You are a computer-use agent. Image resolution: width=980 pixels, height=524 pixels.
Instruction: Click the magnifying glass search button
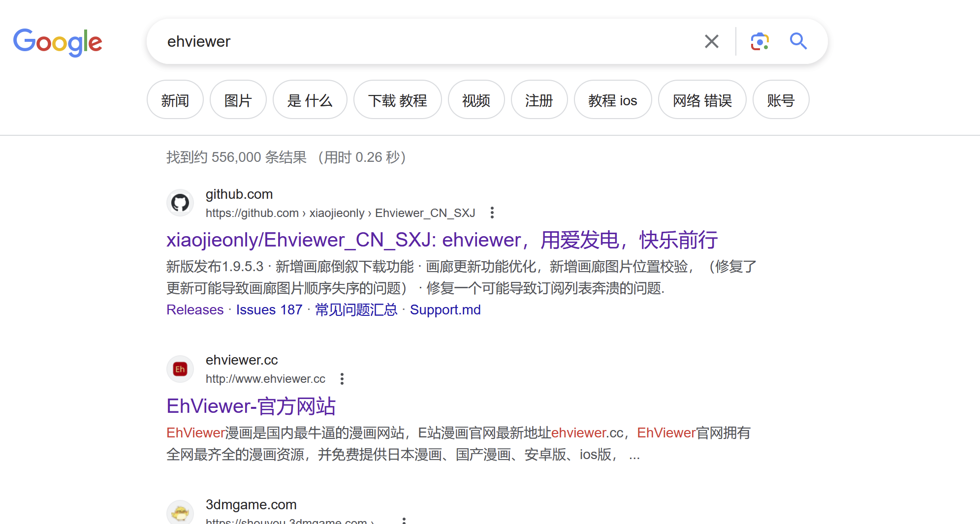pyautogui.click(x=798, y=41)
